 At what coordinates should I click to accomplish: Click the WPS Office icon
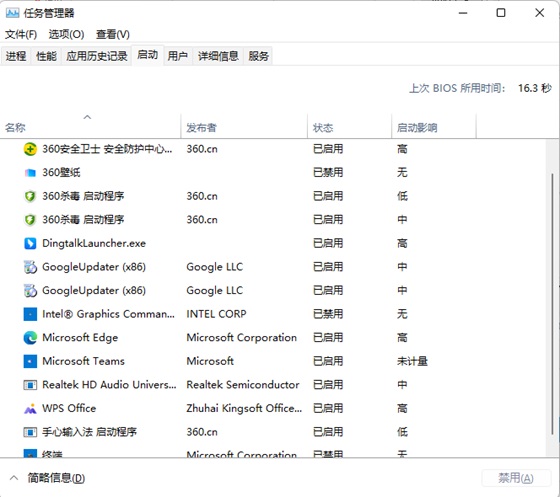30,408
